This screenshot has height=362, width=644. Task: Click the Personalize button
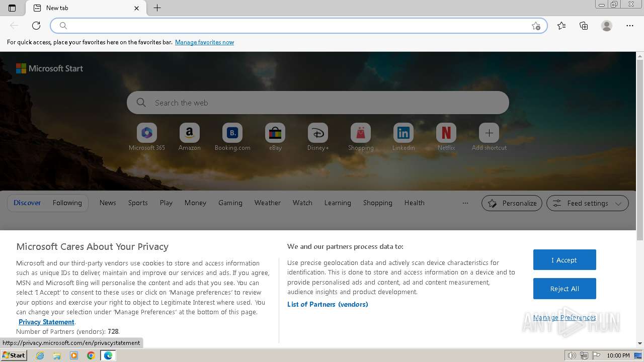click(512, 203)
